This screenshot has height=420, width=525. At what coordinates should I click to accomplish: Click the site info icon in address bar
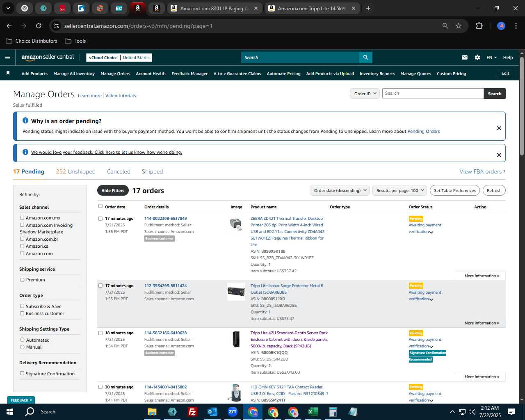(x=57, y=26)
